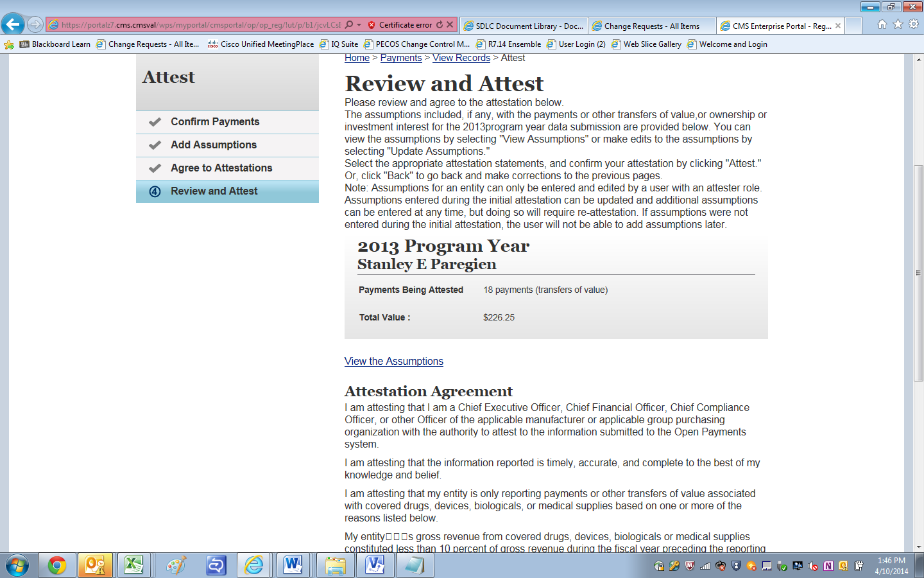924x578 pixels.
Task: Select the Confirm Payments step
Action: tap(227, 122)
